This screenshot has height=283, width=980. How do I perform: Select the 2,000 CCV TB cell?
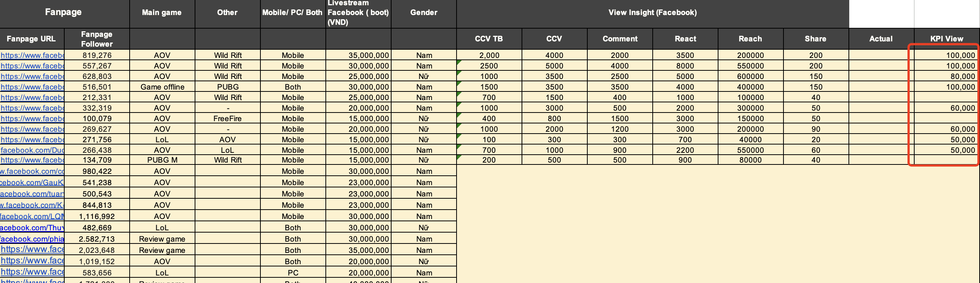coord(489,55)
